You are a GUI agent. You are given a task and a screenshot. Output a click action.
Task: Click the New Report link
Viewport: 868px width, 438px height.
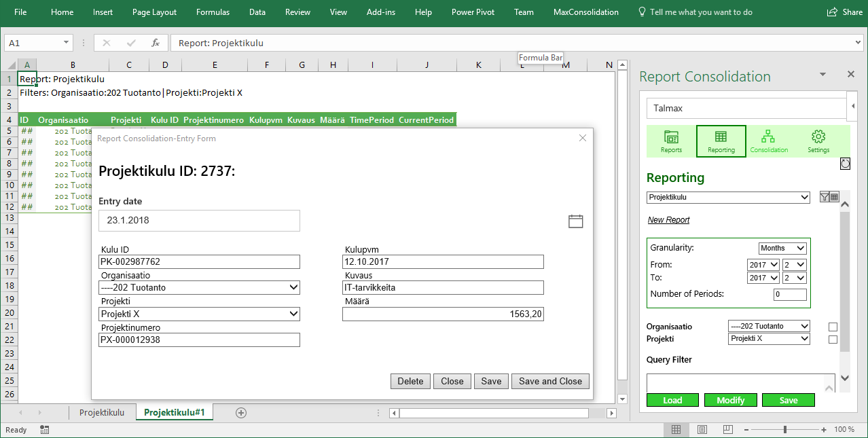(x=668, y=220)
